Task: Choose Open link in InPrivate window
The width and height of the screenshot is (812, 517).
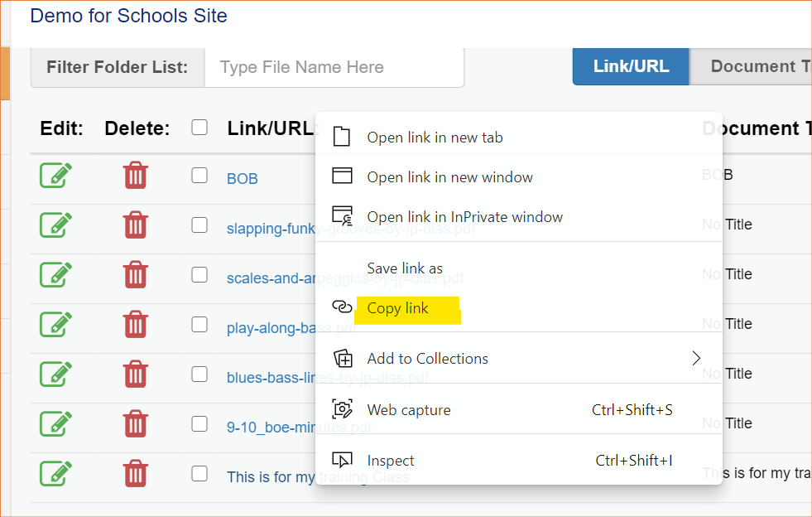Action: tap(464, 217)
